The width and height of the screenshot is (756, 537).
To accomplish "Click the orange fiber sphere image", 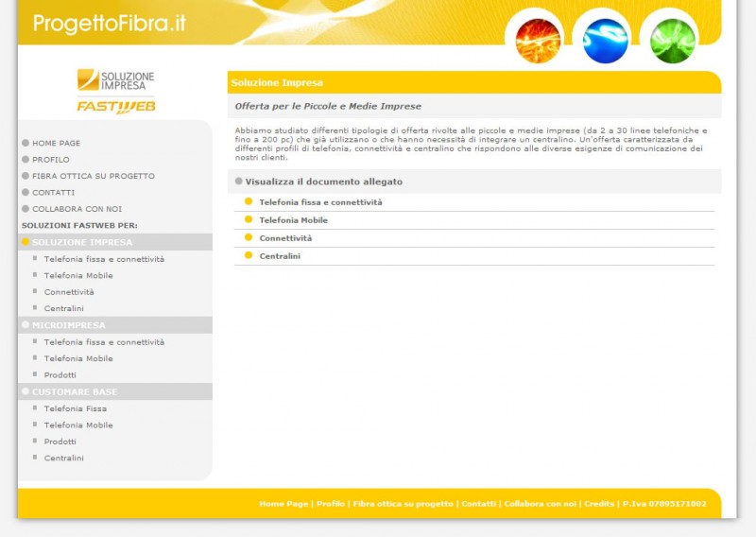I will [x=538, y=41].
